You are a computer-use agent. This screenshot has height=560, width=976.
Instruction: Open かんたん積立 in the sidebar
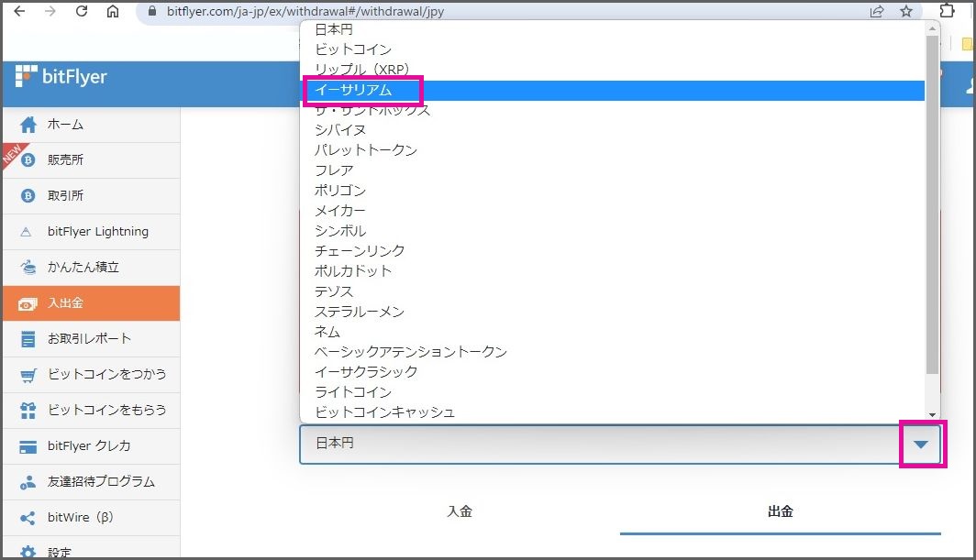92,267
